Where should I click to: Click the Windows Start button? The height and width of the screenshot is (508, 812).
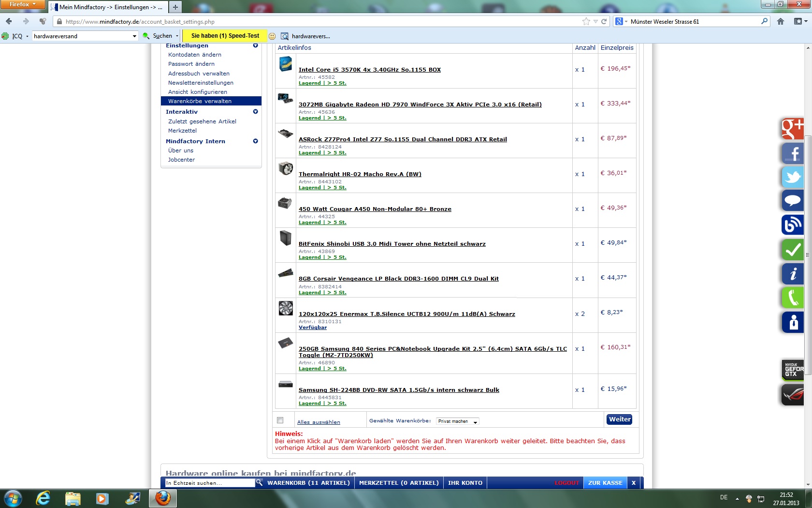point(13,498)
